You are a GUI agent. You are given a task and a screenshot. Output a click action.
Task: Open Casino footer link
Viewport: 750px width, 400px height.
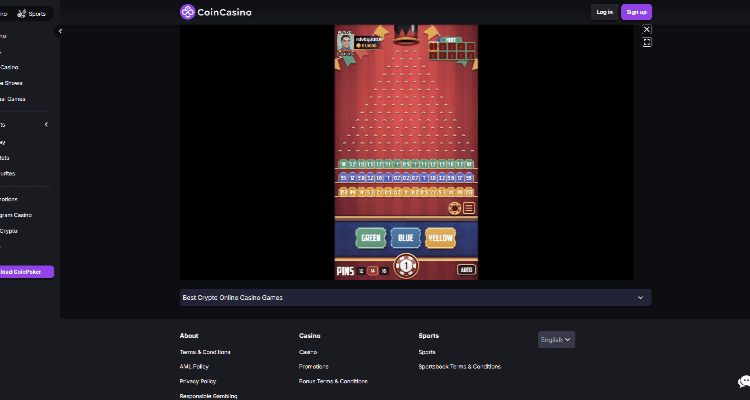(x=308, y=352)
